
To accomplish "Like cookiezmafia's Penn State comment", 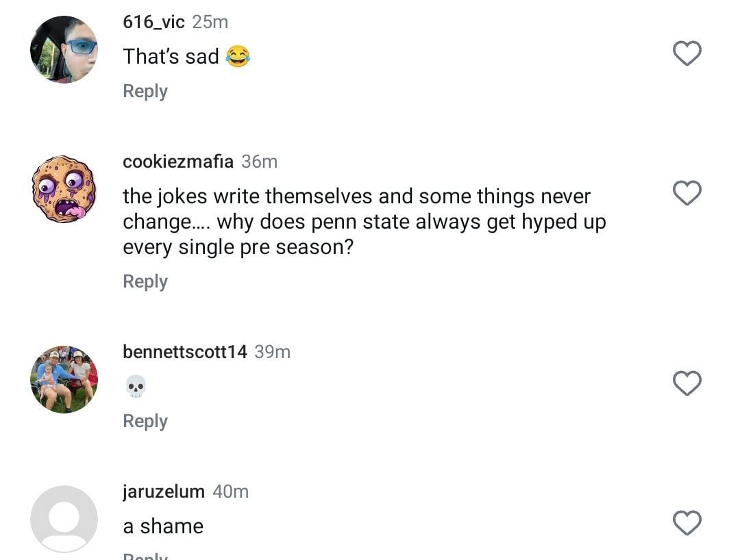I will tap(687, 193).
